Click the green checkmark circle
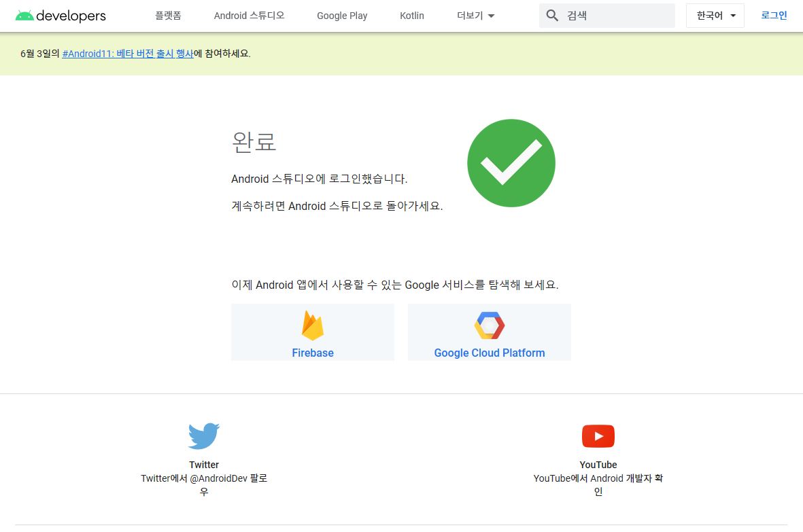 click(511, 163)
